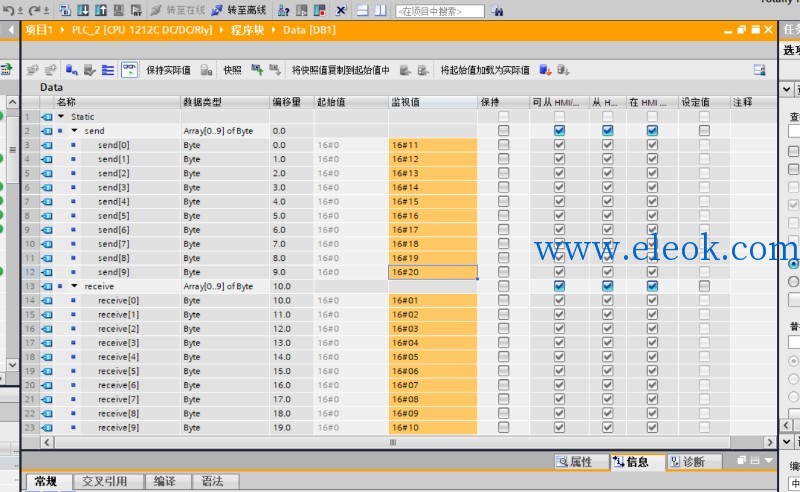Toggle 可从HMI checkbox for send row
The image size is (800, 492).
(559, 131)
